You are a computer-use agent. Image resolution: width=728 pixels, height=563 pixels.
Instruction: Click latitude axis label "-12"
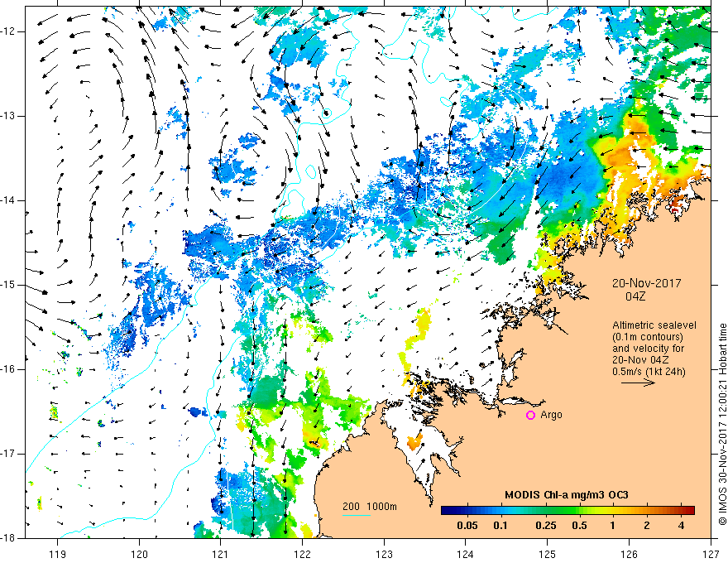click(8, 31)
